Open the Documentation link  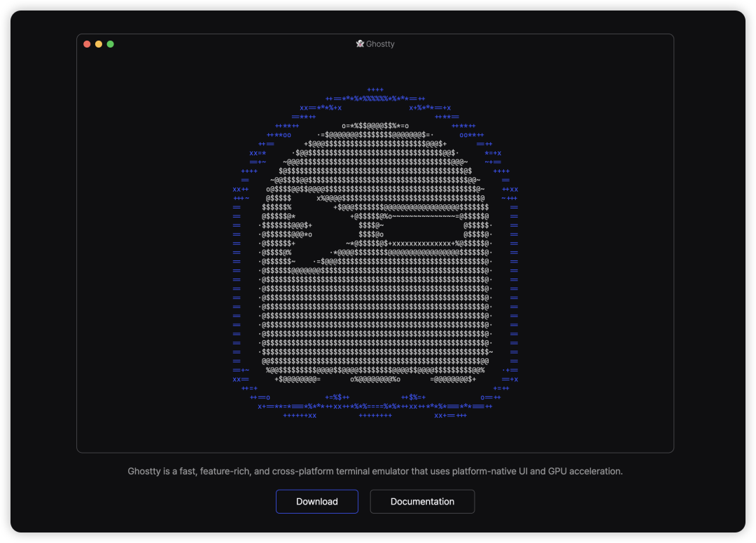(422, 501)
